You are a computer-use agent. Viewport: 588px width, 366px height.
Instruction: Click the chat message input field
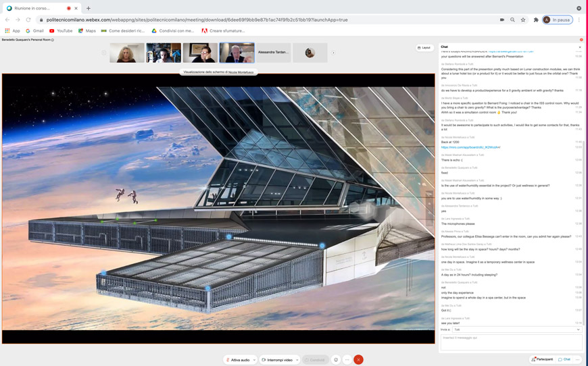pyautogui.click(x=510, y=342)
